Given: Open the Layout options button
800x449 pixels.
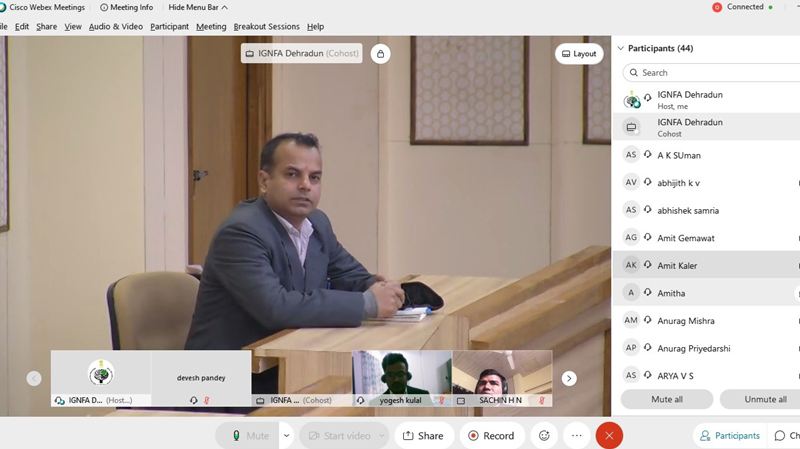Looking at the screenshot, I should [579, 54].
